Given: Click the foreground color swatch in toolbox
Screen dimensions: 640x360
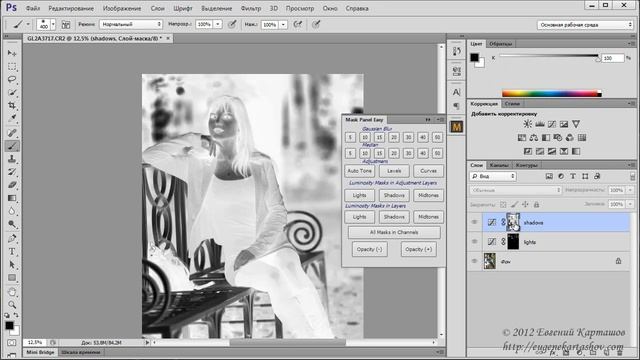Looking at the screenshot, I should (x=9, y=325).
